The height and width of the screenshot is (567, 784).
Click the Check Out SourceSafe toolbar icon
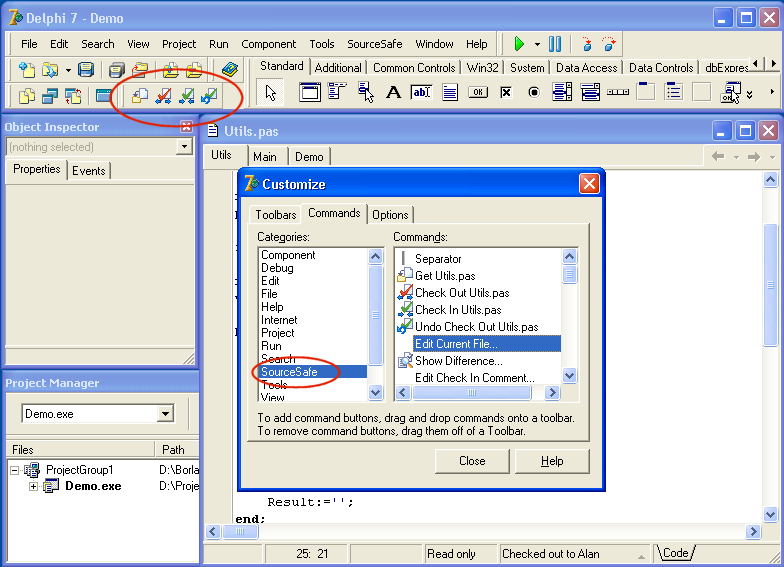click(163, 96)
